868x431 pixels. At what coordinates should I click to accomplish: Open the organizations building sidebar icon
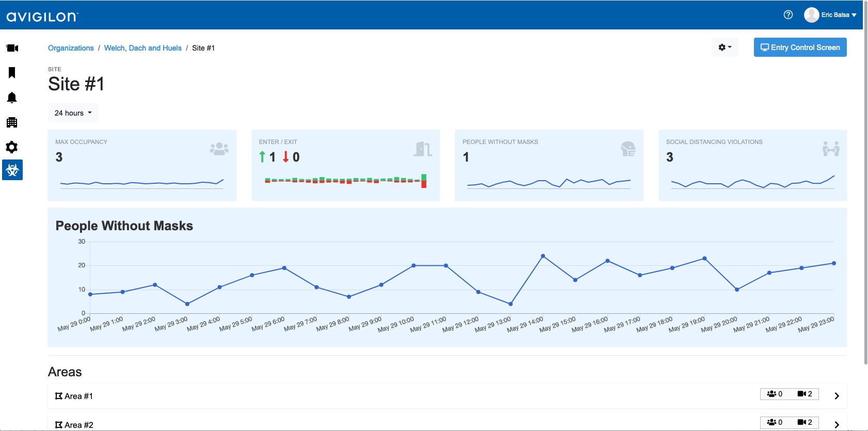click(12, 122)
